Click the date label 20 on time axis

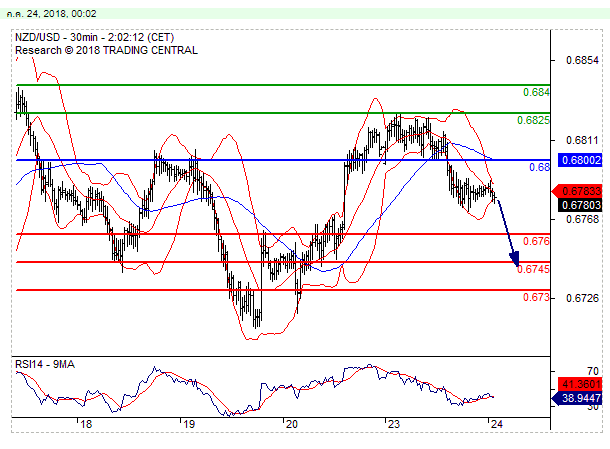click(x=291, y=424)
